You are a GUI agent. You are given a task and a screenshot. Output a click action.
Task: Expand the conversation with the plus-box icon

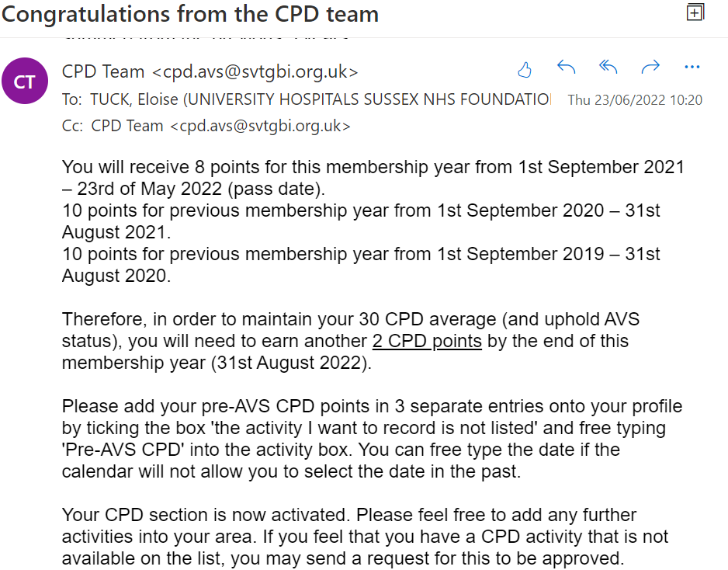pyautogui.click(x=695, y=12)
